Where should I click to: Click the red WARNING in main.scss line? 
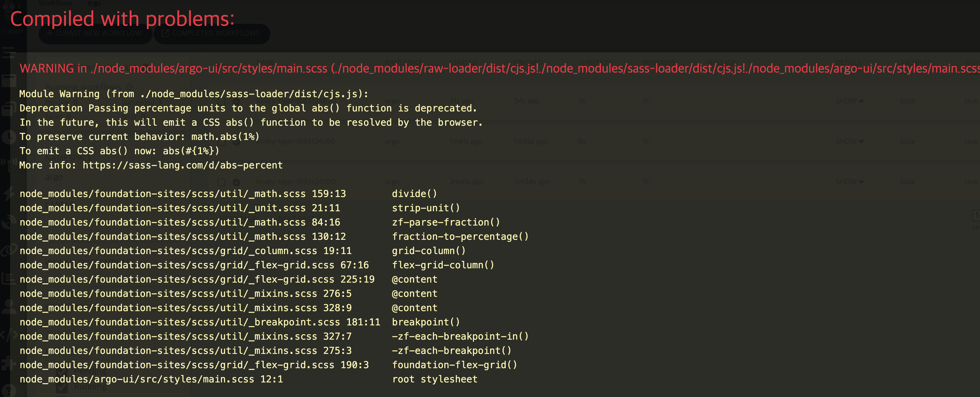pos(500,68)
